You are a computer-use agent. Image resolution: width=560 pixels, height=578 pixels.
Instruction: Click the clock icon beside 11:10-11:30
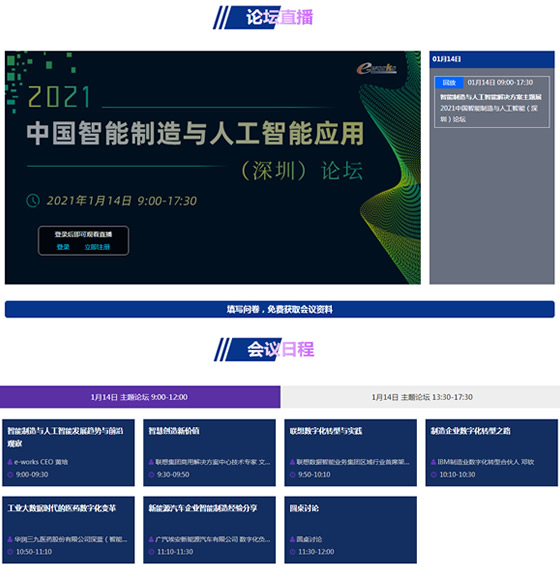point(151,552)
